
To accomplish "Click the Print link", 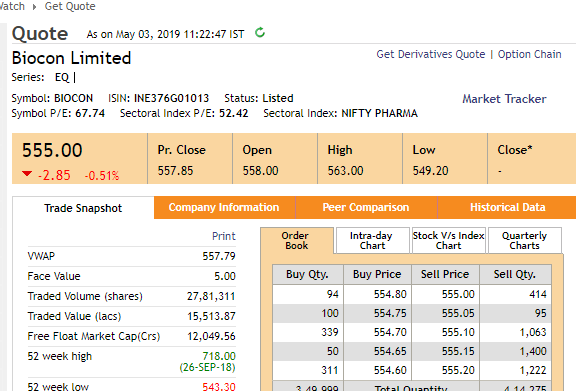I will pyautogui.click(x=223, y=236).
